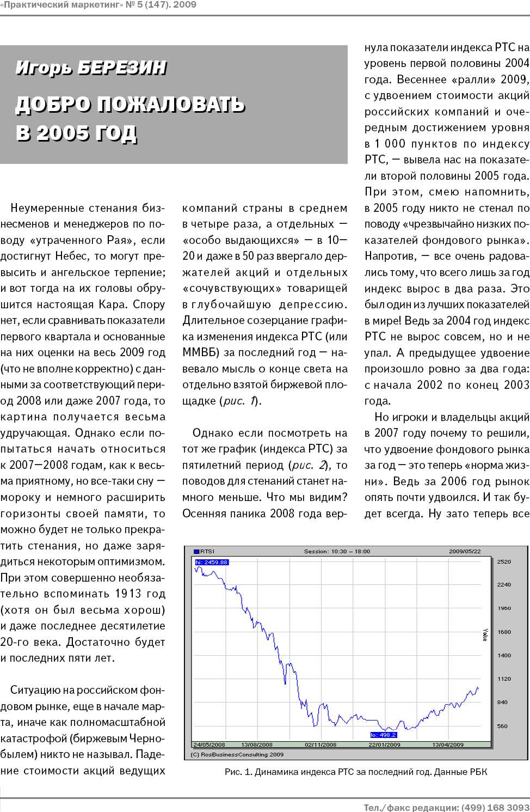Click the 840 value on the chart axis

pos(502,703)
